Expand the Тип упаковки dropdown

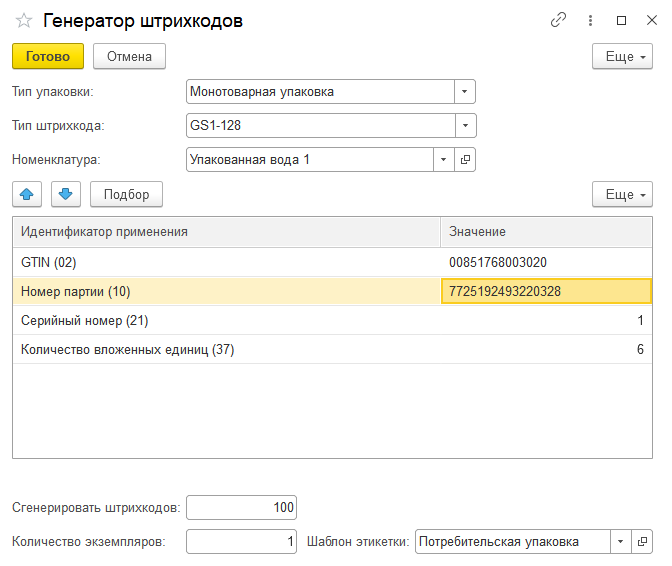(465, 92)
